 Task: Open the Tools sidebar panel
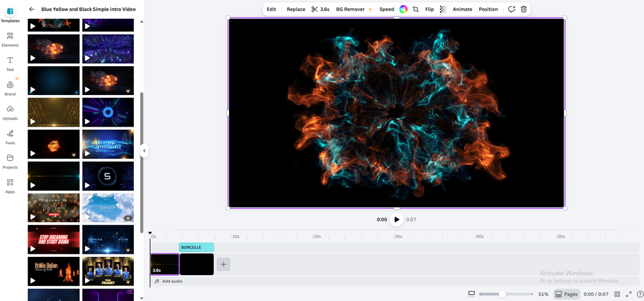(x=10, y=137)
